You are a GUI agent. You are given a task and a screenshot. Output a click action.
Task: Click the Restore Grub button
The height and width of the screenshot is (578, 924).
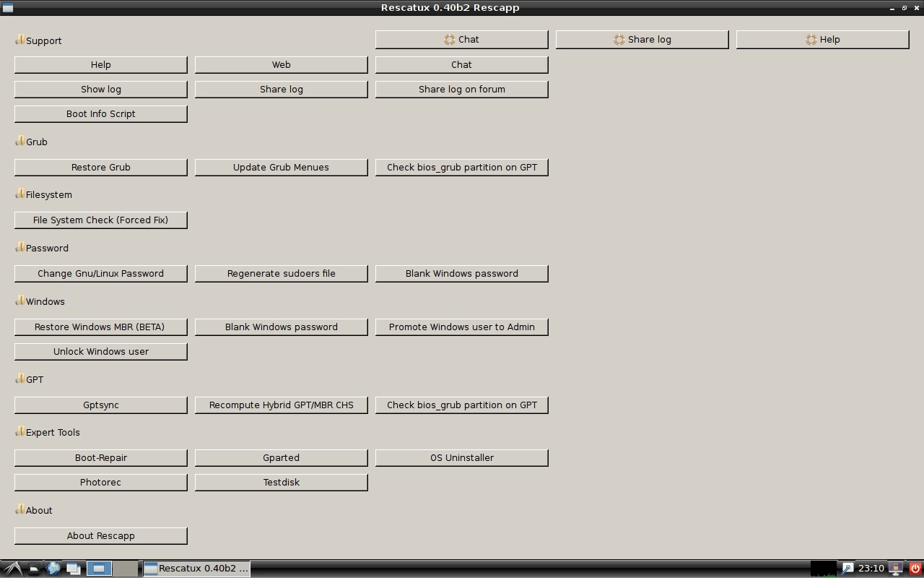(x=100, y=168)
